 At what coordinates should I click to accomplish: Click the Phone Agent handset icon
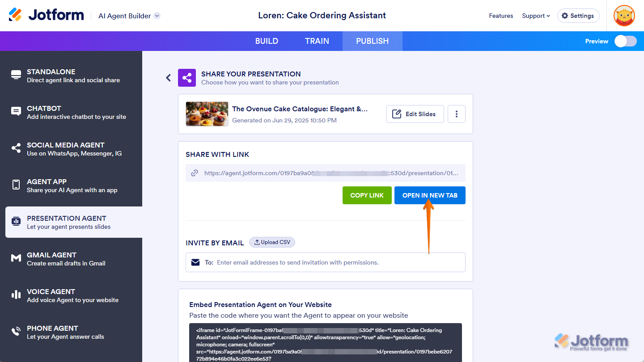coord(16,332)
